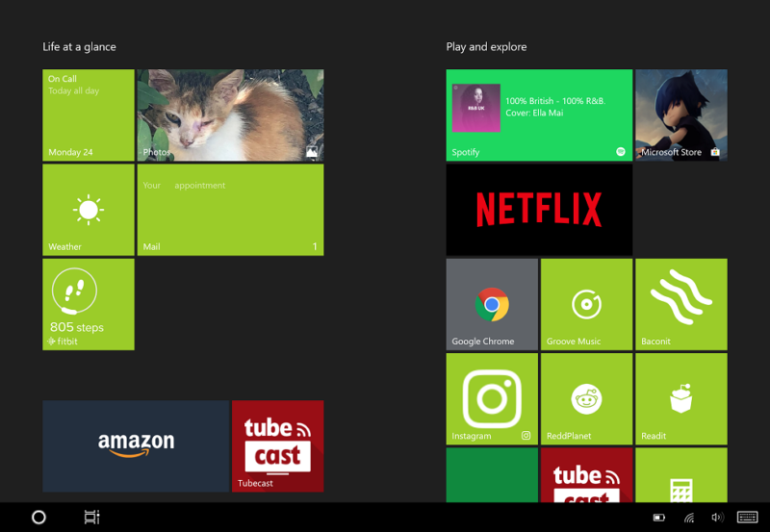Launch the Netflix tile
The height and width of the screenshot is (532, 770).
click(539, 210)
